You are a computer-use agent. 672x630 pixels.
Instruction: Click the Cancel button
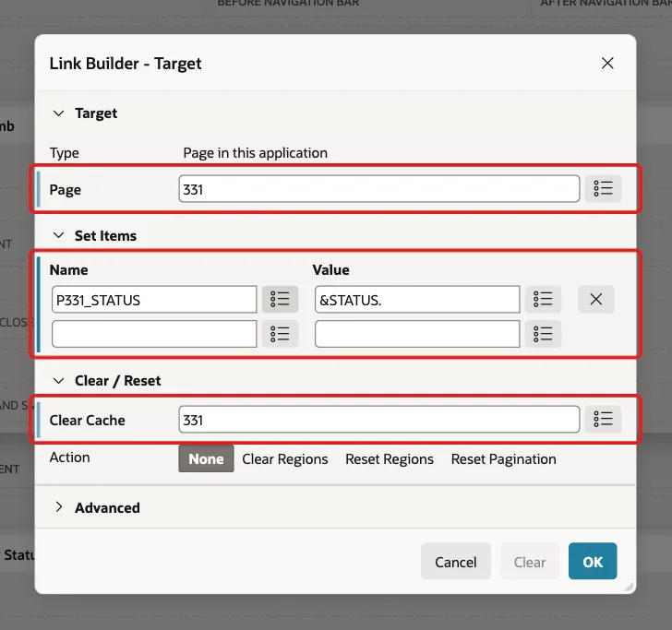tap(456, 562)
